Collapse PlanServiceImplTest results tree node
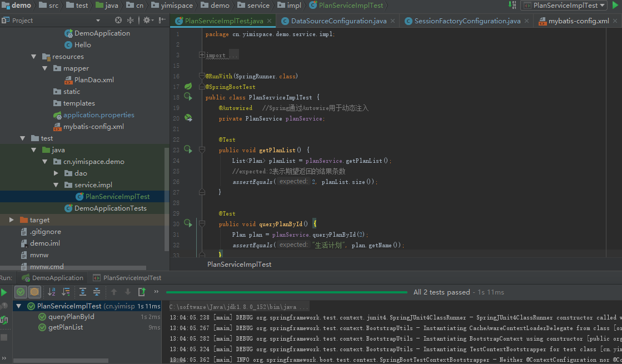 19,306
